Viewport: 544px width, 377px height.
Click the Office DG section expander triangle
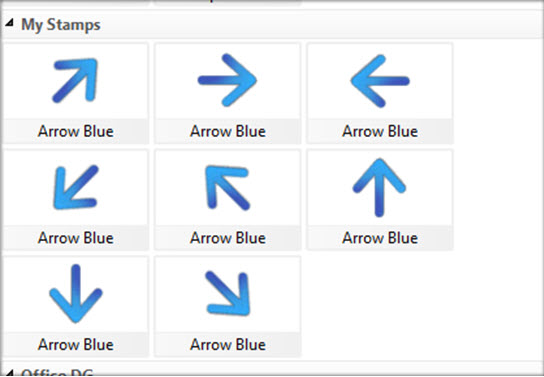[9, 373]
